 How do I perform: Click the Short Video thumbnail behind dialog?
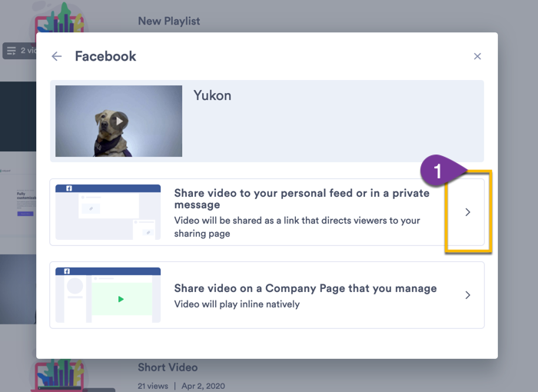click(x=58, y=376)
